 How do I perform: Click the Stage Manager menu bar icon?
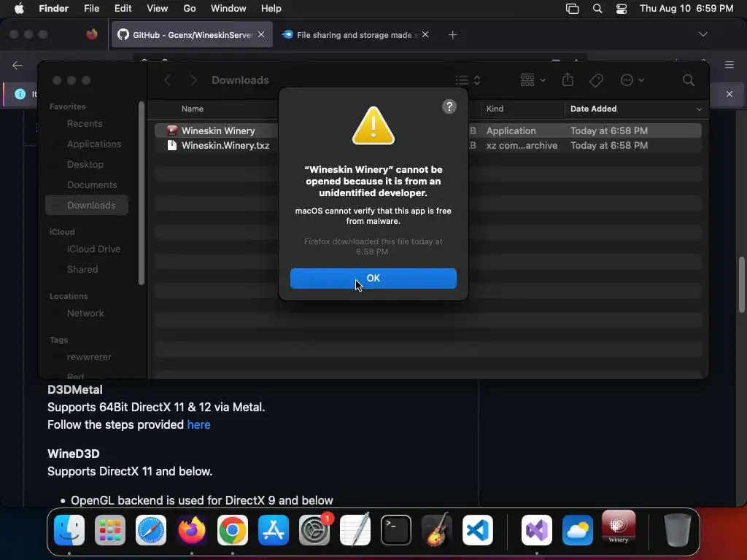(572, 9)
